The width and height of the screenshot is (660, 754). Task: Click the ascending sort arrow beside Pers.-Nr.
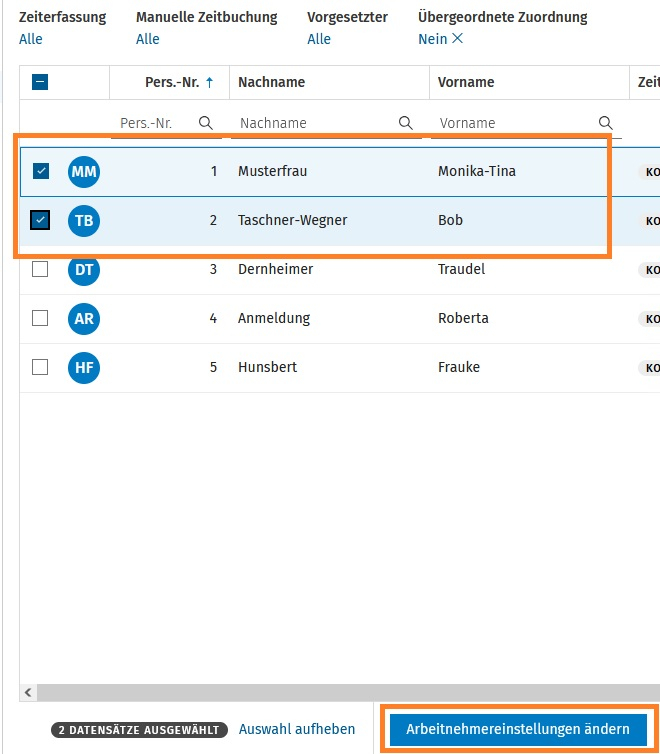pyautogui.click(x=210, y=82)
